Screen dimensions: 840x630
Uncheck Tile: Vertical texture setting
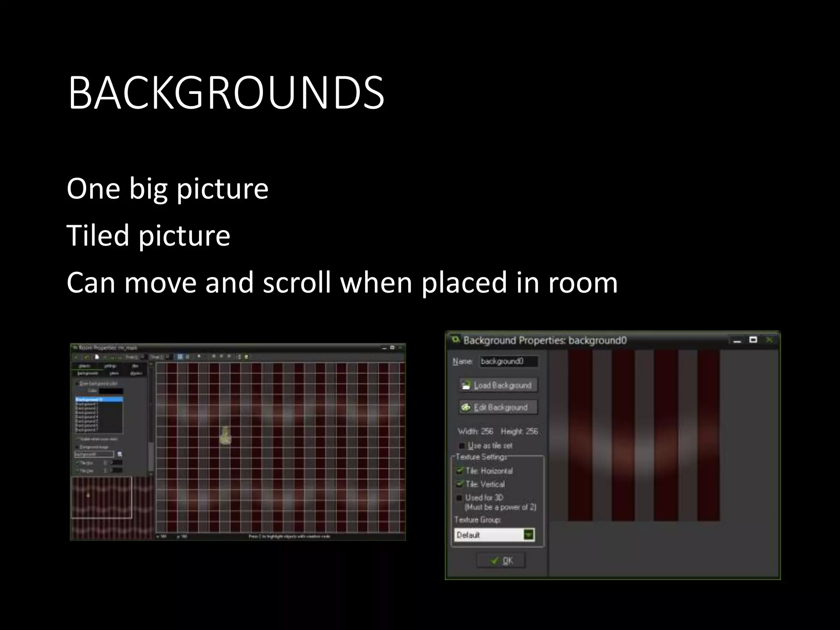coord(460,484)
